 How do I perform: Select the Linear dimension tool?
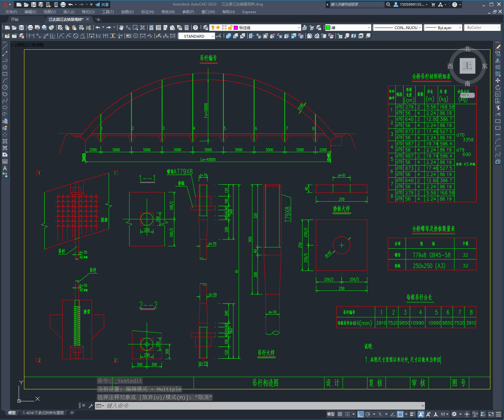[32, 36]
